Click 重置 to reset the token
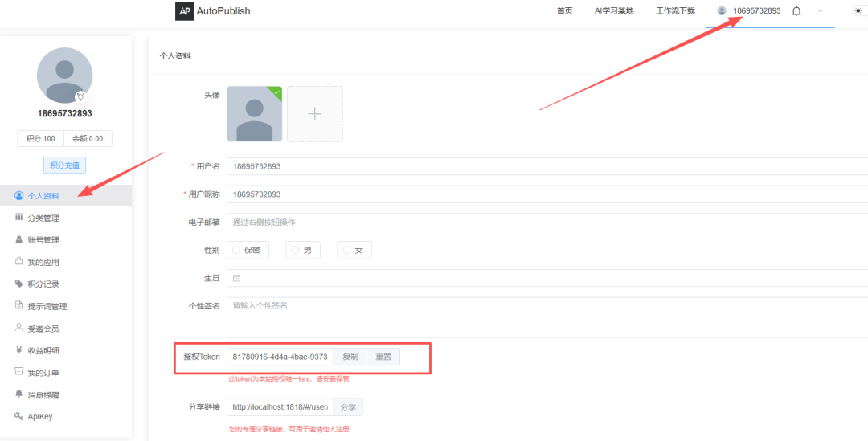868x441 pixels. point(383,357)
